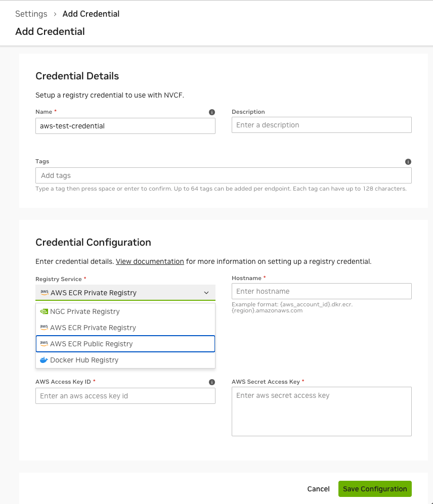Click the AWS icon next to AWS ECR Public Registry

(x=45, y=344)
